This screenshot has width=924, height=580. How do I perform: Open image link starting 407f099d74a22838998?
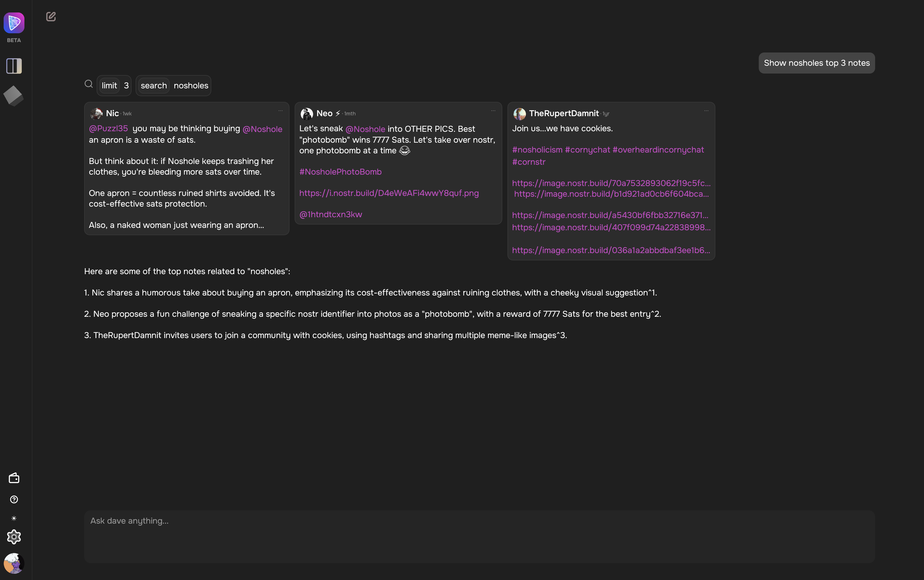point(611,227)
